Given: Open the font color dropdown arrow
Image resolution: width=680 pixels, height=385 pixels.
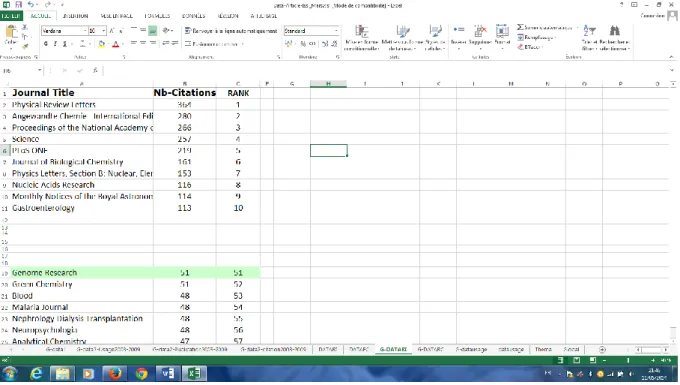Looking at the screenshot, I should coord(123,44).
